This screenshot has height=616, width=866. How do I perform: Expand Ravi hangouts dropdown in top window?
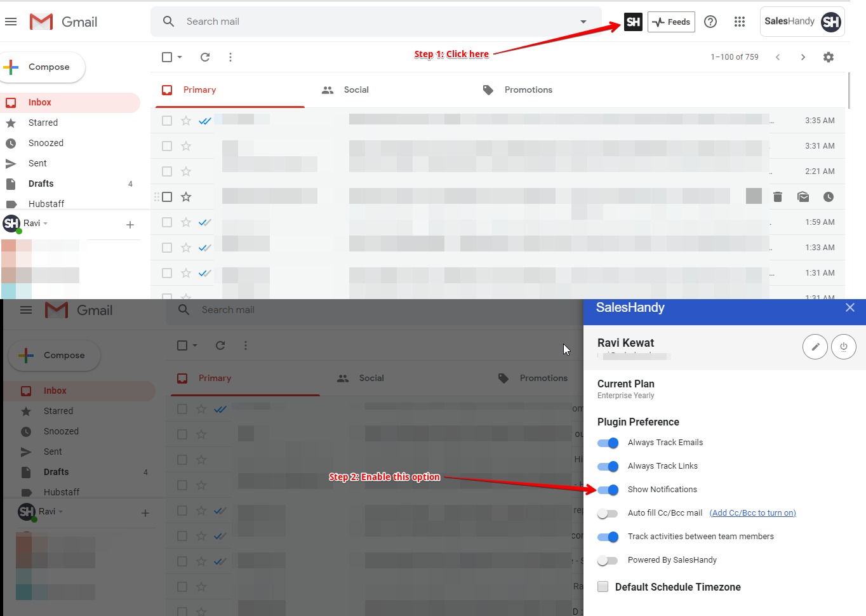(x=45, y=224)
